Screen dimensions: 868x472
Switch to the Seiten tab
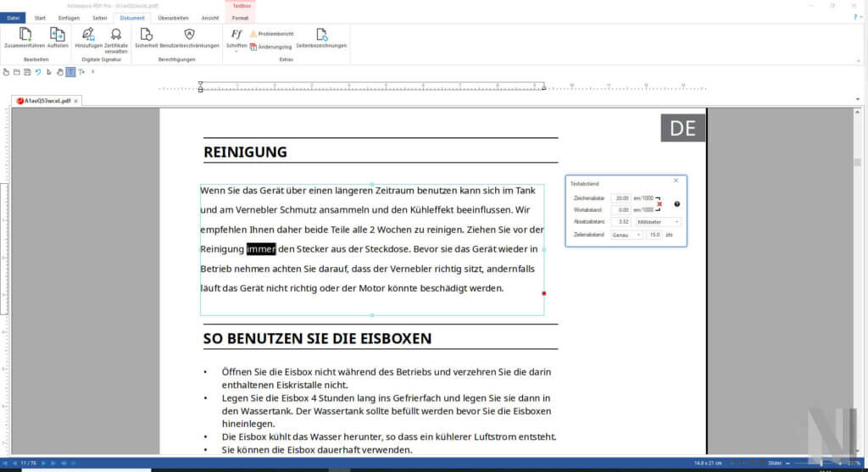point(100,18)
